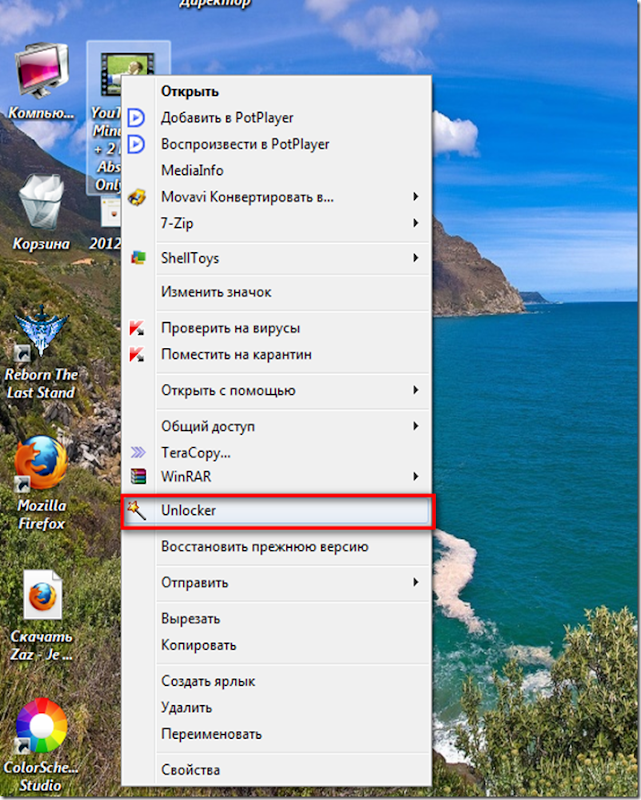Click Kaspersky icon beside Проверить на вирусы
Viewport: 641px width, 800px height.
(137, 328)
